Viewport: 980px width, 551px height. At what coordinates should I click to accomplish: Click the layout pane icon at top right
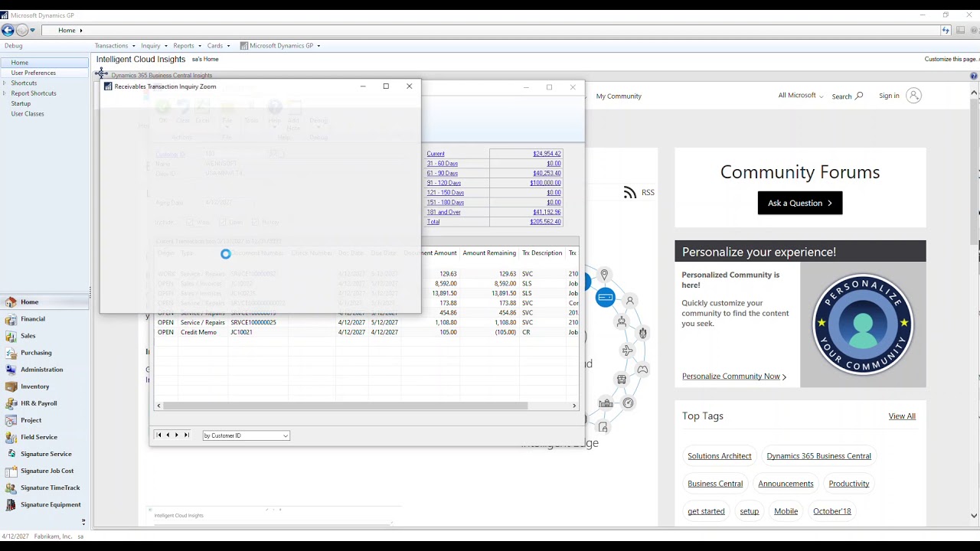tap(960, 30)
